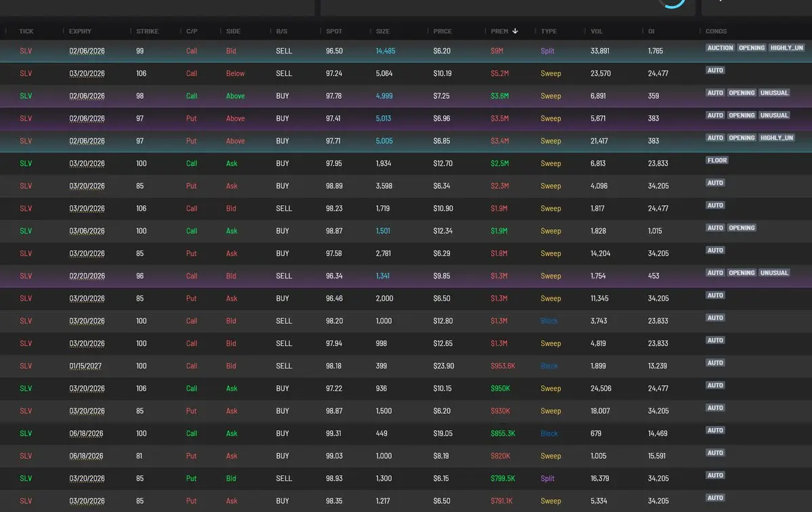This screenshot has width=812, height=512.
Task: Open 06/18/2026 expiry in the $19.05 row
Action: point(87,433)
